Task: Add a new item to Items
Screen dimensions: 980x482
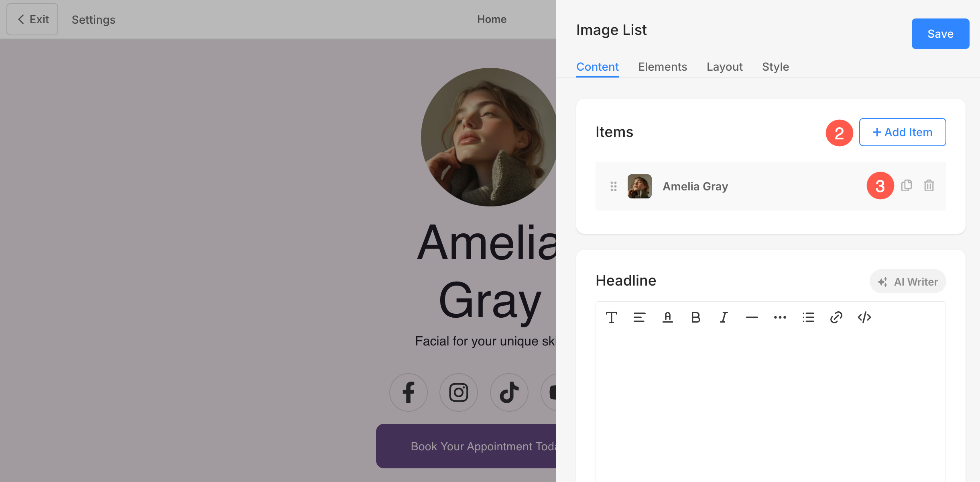Action: (903, 132)
